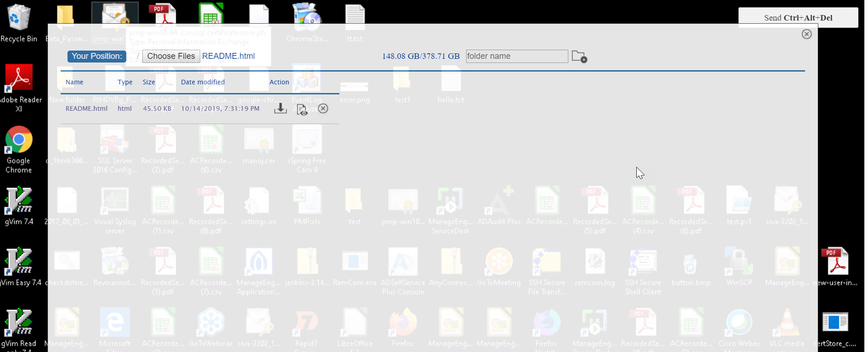Click the html type cell

[x=125, y=109]
